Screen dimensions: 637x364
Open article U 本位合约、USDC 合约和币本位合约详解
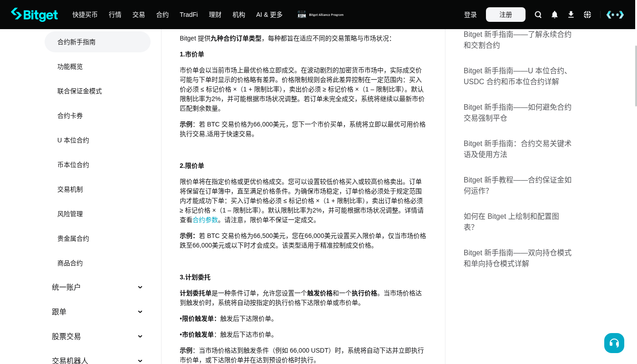(x=517, y=76)
